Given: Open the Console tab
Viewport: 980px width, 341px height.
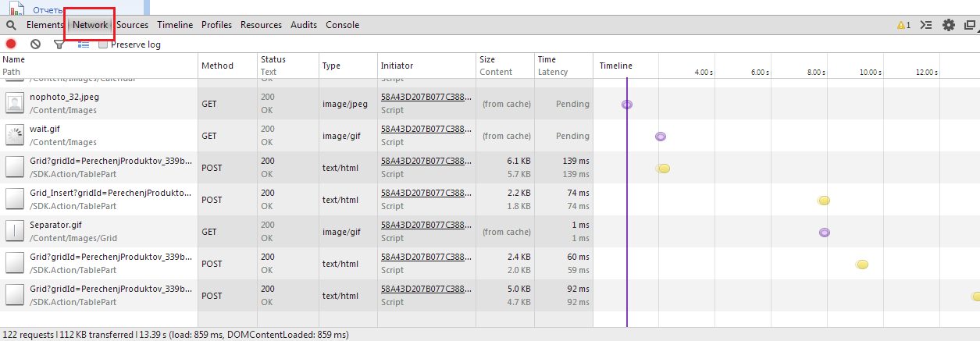Looking at the screenshot, I should coord(342,25).
